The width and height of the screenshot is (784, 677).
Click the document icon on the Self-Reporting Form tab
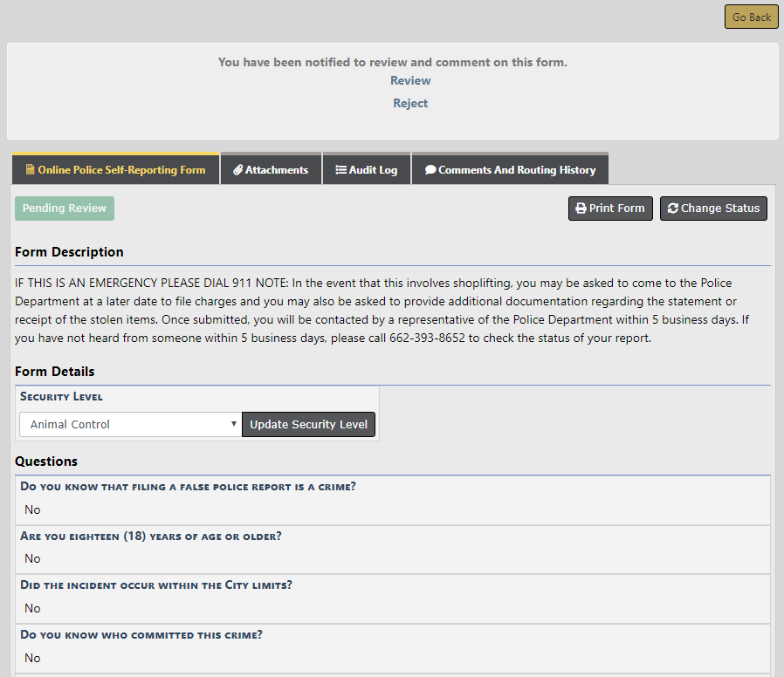(30, 170)
